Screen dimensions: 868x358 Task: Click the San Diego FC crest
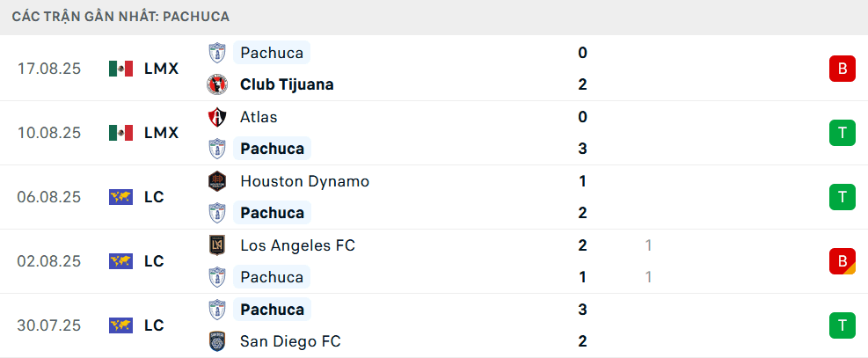(216, 341)
